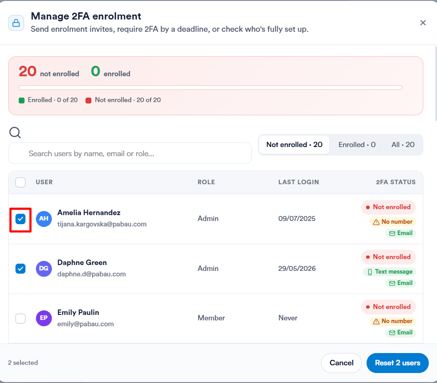The height and width of the screenshot is (383, 437).
Task: Switch to the Not enrolled · 20 tab
Action: pyautogui.click(x=294, y=145)
